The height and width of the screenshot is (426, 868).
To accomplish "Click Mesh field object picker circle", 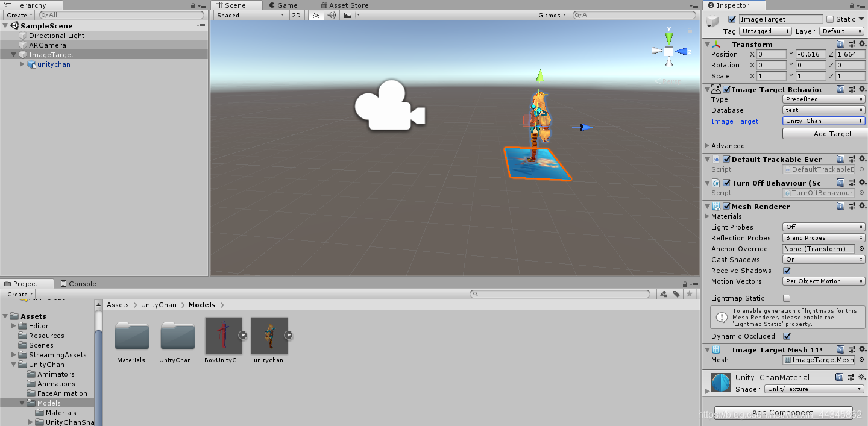I will (x=861, y=360).
